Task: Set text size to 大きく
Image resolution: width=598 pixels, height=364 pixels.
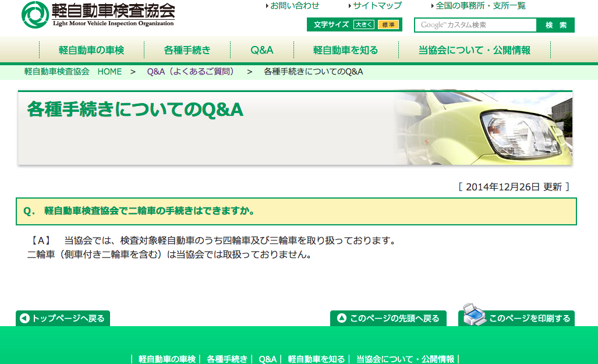Action: [x=364, y=25]
